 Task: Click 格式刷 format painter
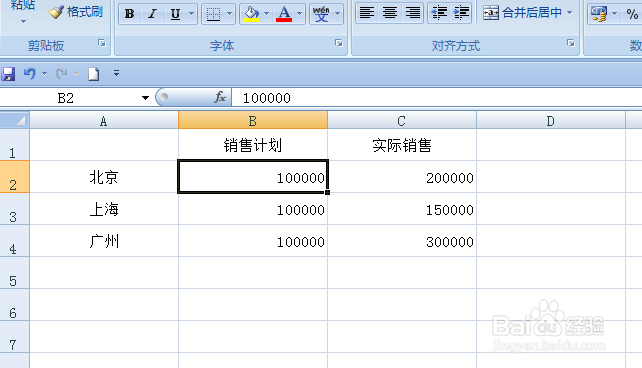[x=75, y=12]
